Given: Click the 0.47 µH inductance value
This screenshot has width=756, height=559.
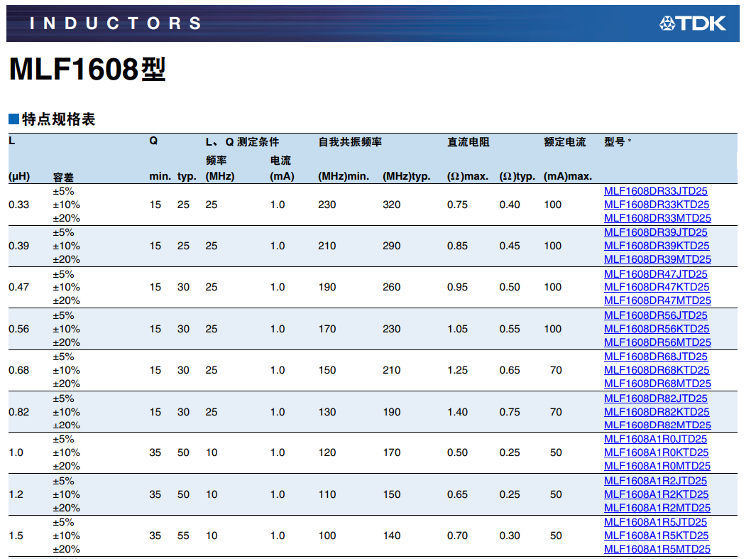Looking at the screenshot, I should pyautogui.click(x=18, y=287).
